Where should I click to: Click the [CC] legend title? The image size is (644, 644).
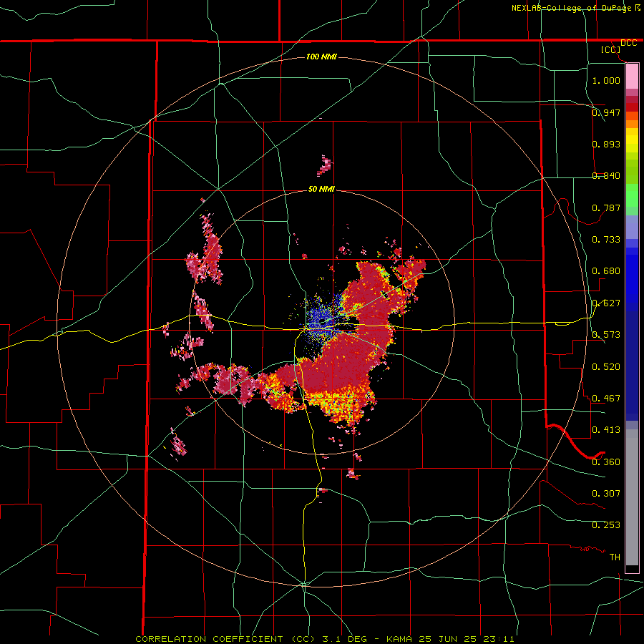610,49
